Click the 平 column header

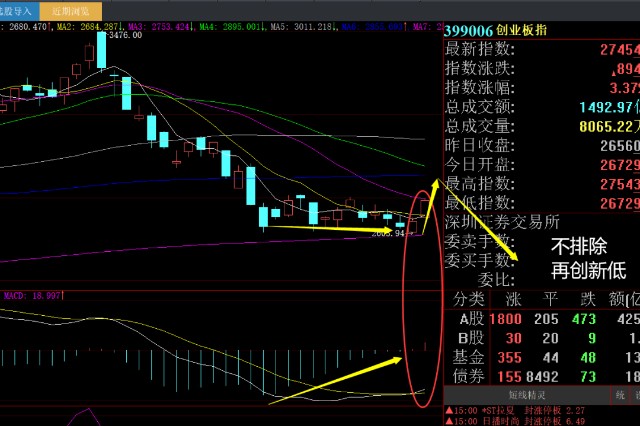click(550, 300)
